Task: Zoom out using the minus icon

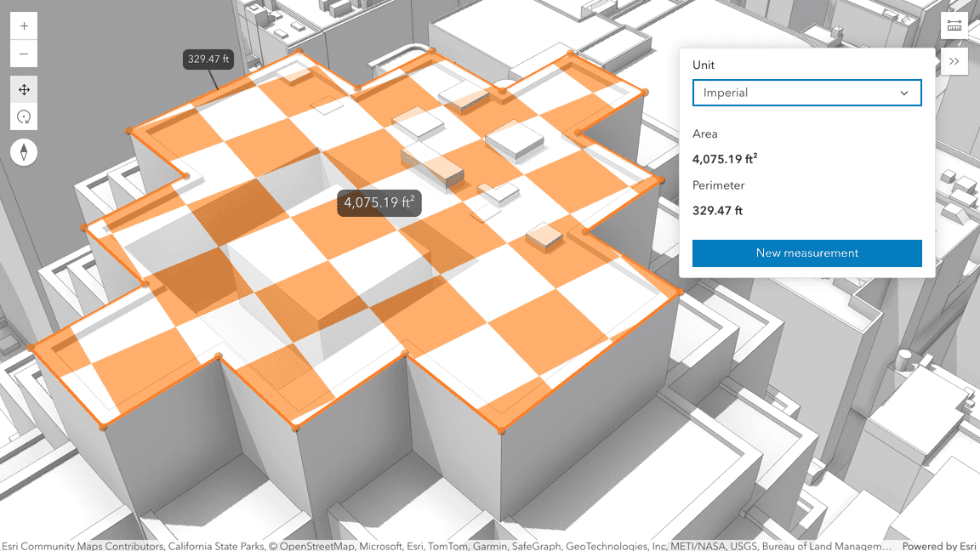Action: (x=24, y=54)
